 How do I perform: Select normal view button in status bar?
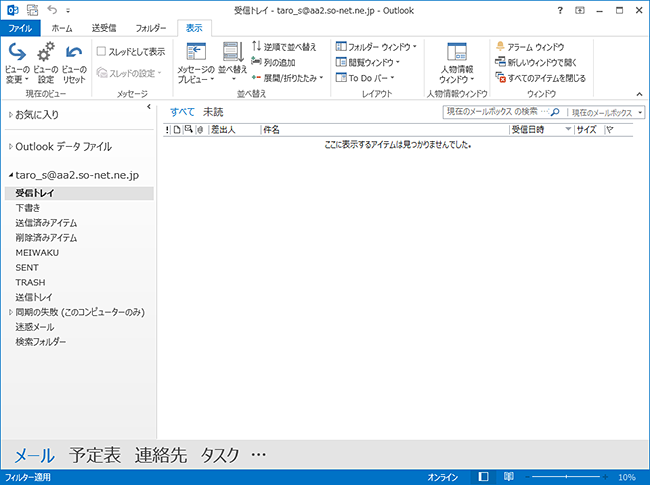(x=484, y=477)
